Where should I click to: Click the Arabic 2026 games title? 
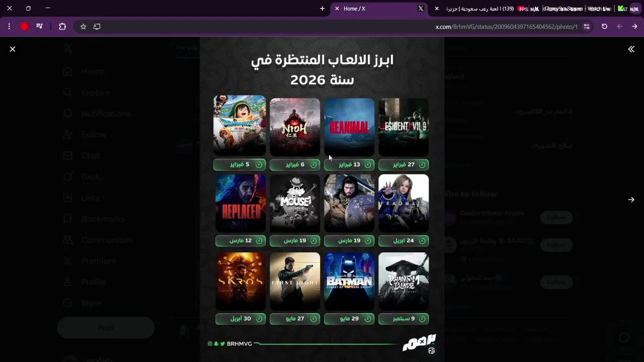tap(322, 69)
